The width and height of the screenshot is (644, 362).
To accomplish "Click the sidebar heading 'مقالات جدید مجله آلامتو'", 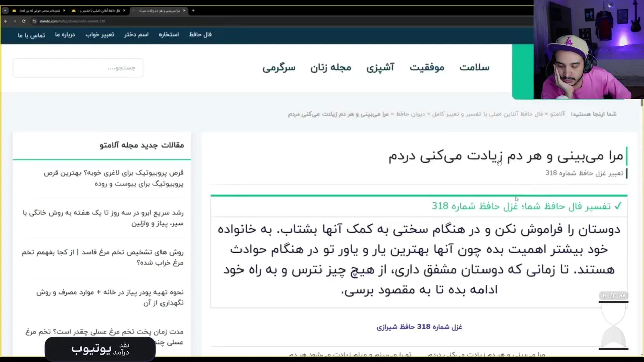I will (x=142, y=145).
